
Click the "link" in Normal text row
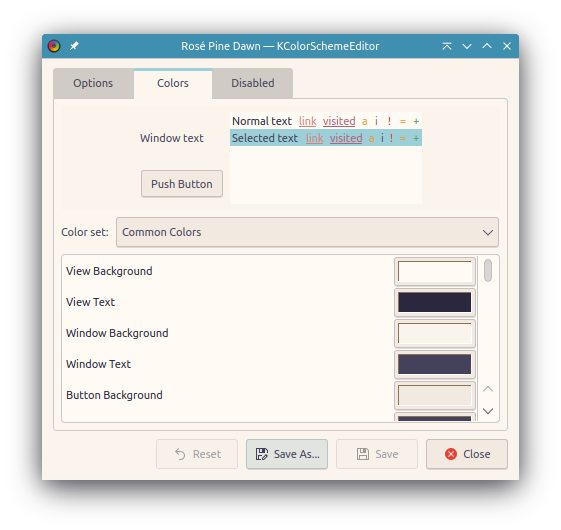[308, 121]
